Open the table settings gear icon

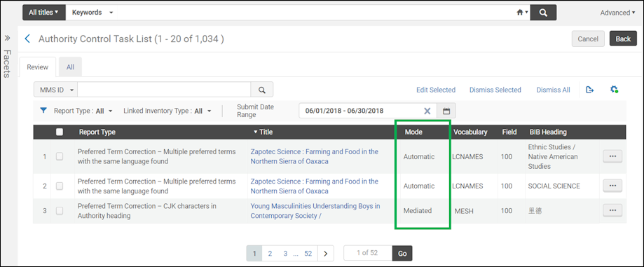[x=615, y=90]
